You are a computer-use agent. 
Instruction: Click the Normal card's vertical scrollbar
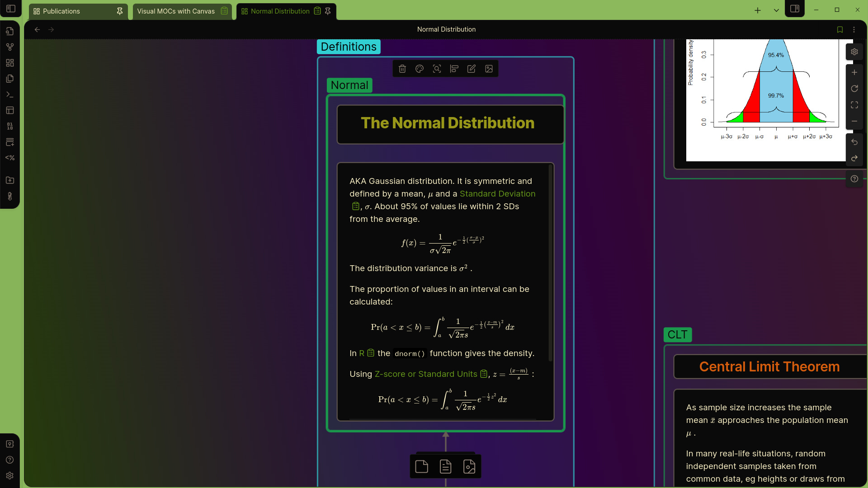(550, 262)
